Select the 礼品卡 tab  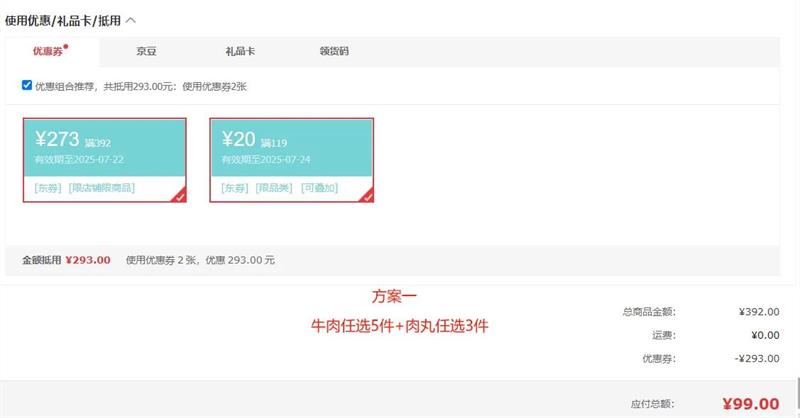241,51
